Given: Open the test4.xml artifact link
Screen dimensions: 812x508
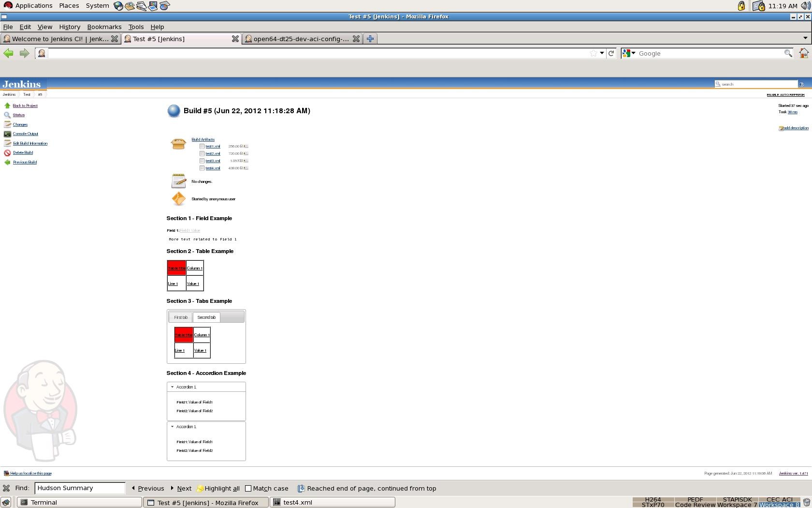Looking at the screenshot, I should click(x=213, y=168).
